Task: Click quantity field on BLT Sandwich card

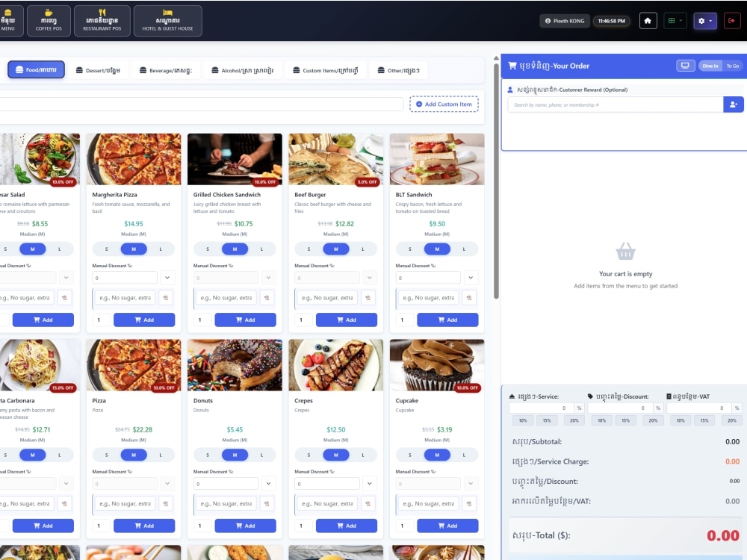Action: 406,320
